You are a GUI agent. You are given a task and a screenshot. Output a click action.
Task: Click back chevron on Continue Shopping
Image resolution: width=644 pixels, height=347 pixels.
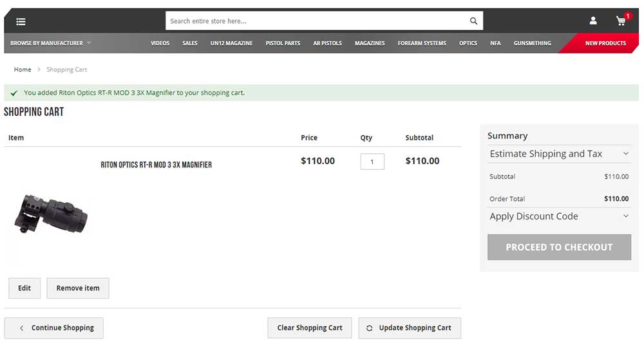(x=22, y=328)
